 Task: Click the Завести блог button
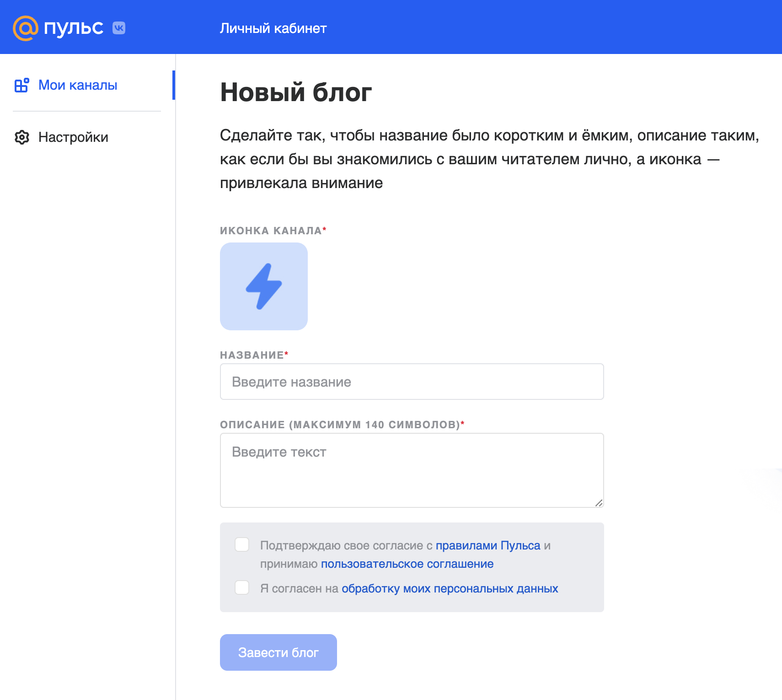279,652
